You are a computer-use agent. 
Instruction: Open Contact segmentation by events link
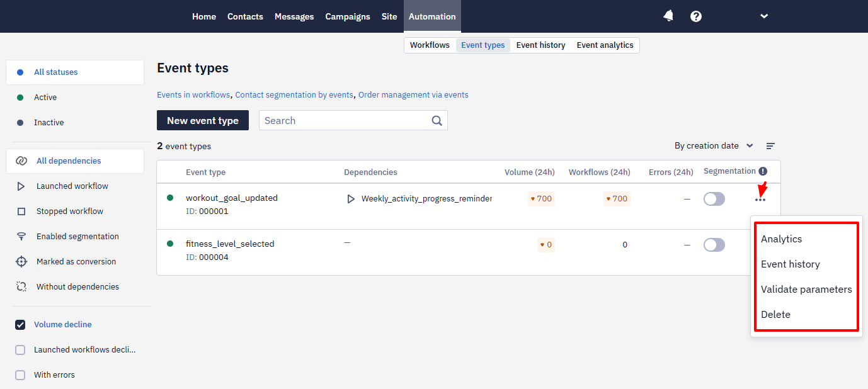(294, 95)
